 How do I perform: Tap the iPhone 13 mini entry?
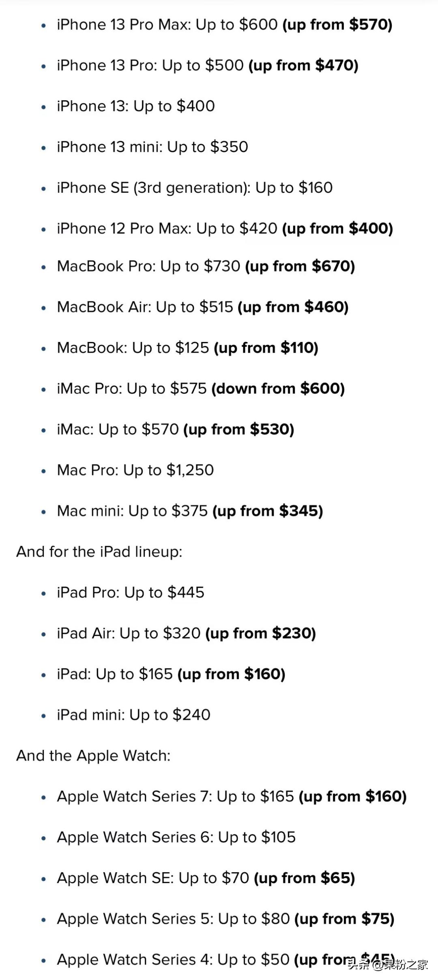[x=152, y=147]
